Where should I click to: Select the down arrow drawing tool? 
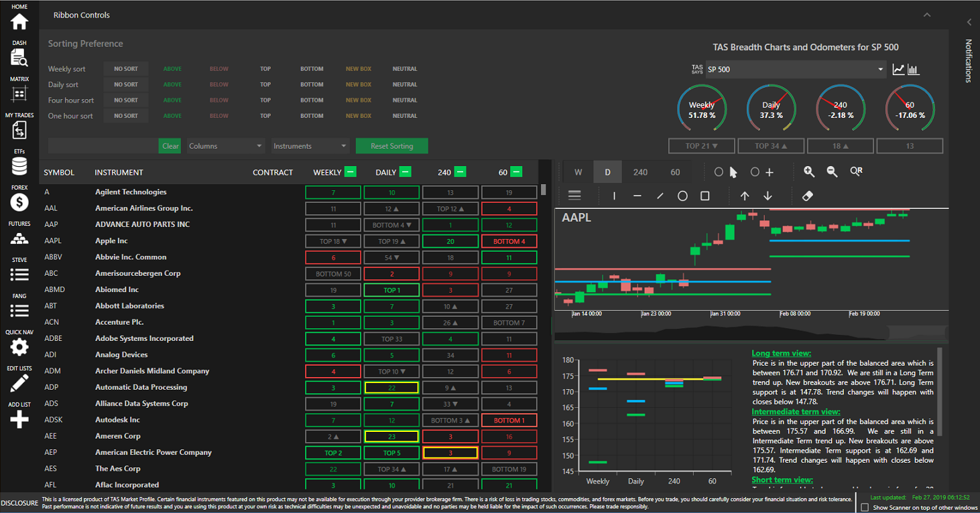pyautogui.click(x=768, y=196)
